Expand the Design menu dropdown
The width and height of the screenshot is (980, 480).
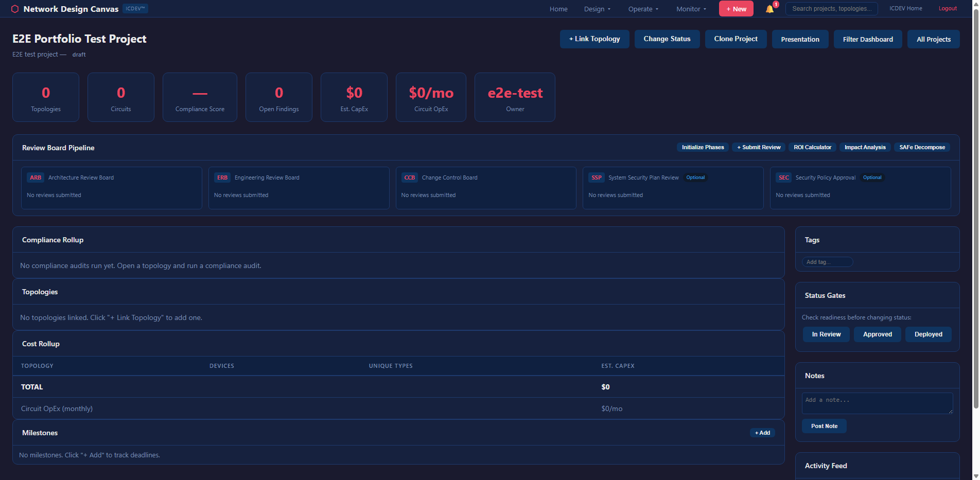[597, 9]
